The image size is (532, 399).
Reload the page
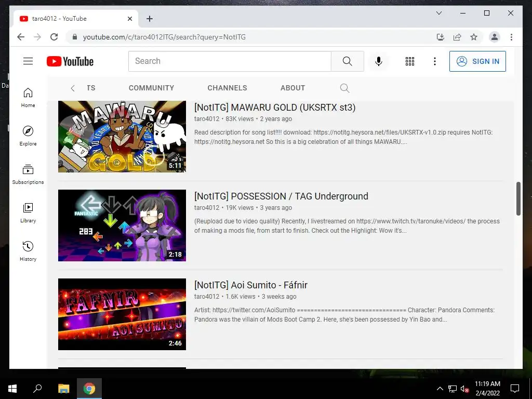coord(54,37)
